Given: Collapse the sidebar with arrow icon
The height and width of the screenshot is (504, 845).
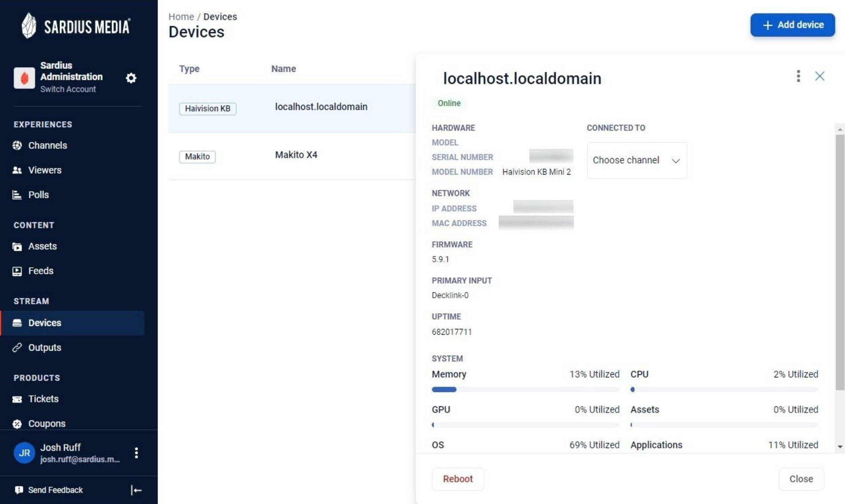Looking at the screenshot, I should coord(136,490).
